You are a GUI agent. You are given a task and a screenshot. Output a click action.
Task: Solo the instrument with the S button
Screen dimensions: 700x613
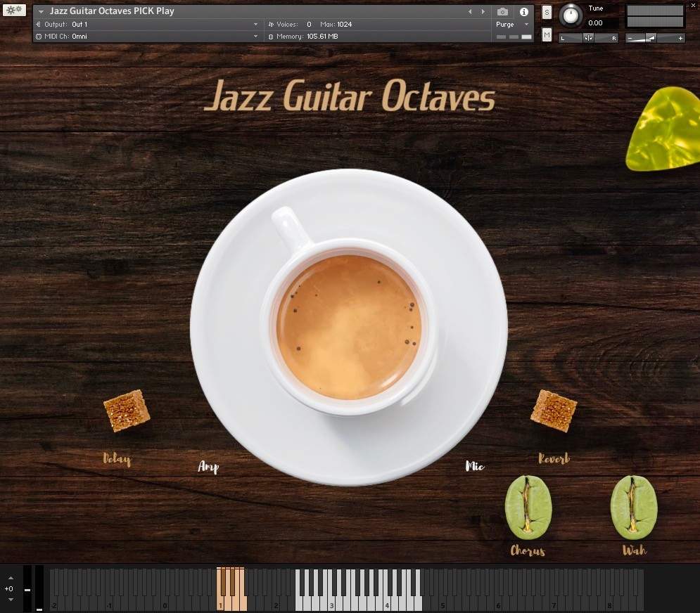click(x=547, y=12)
